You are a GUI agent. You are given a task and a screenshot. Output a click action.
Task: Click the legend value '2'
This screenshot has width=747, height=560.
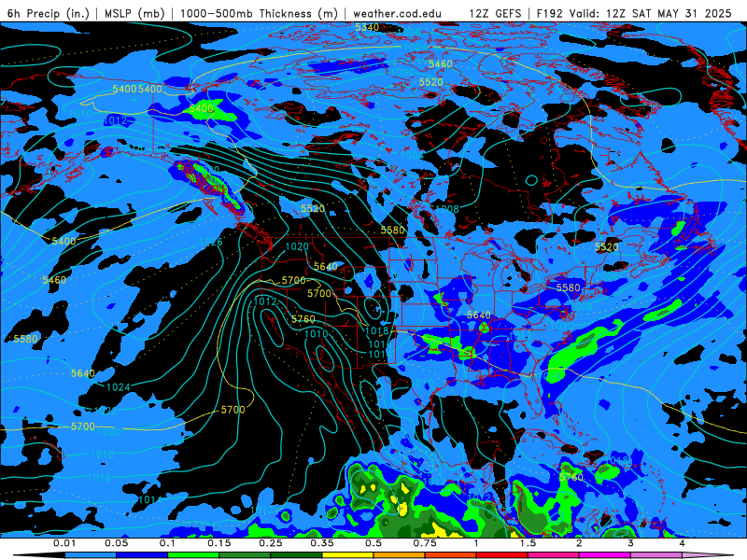click(x=579, y=543)
